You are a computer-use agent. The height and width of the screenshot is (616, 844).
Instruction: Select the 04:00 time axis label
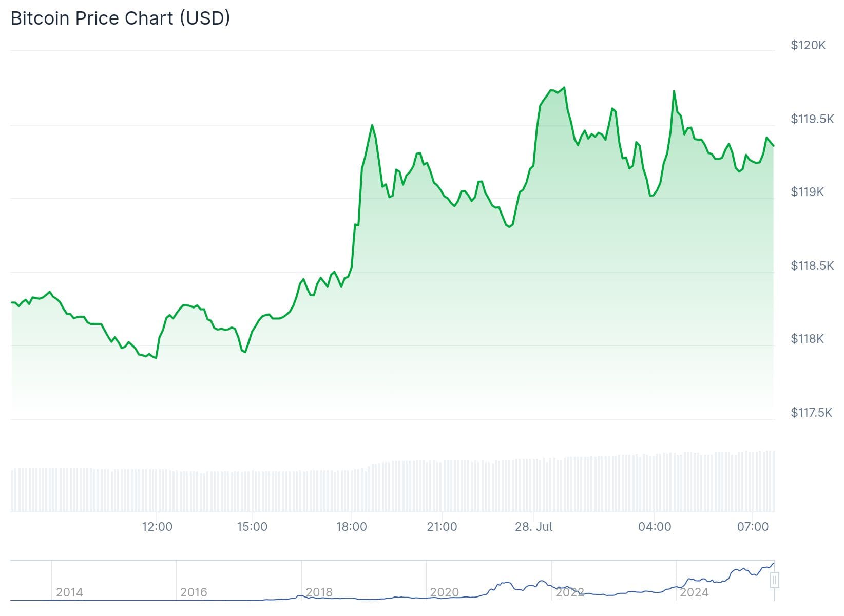(x=655, y=527)
